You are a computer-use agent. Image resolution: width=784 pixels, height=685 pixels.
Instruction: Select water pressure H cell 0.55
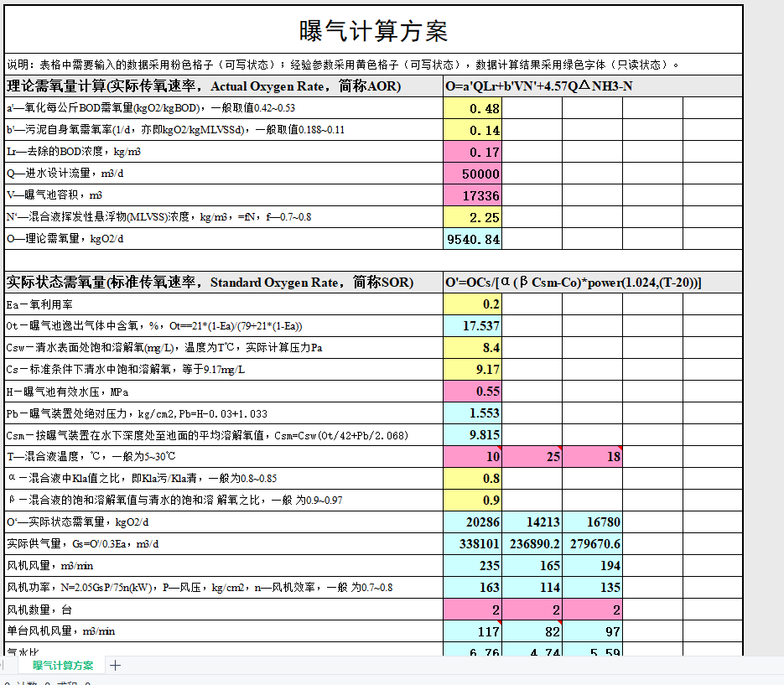[x=473, y=391]
